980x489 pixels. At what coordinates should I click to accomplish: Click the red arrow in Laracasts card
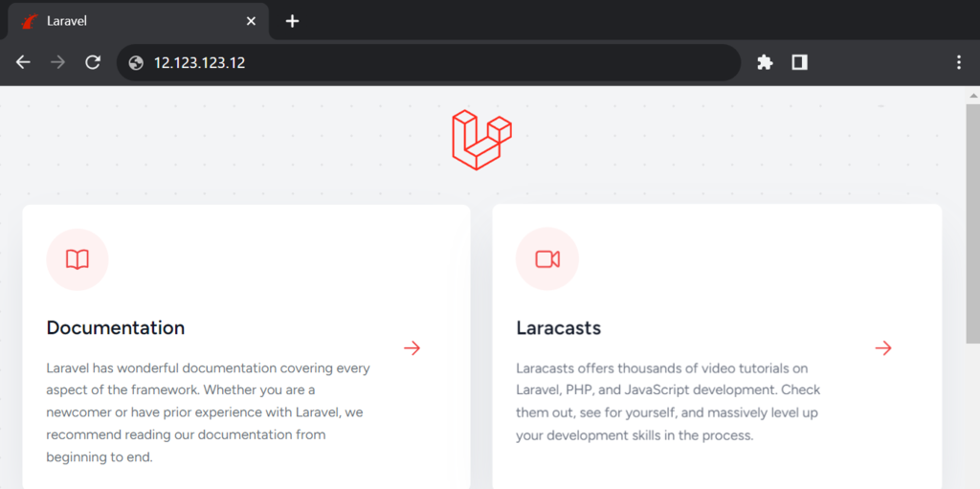(883, 348)
